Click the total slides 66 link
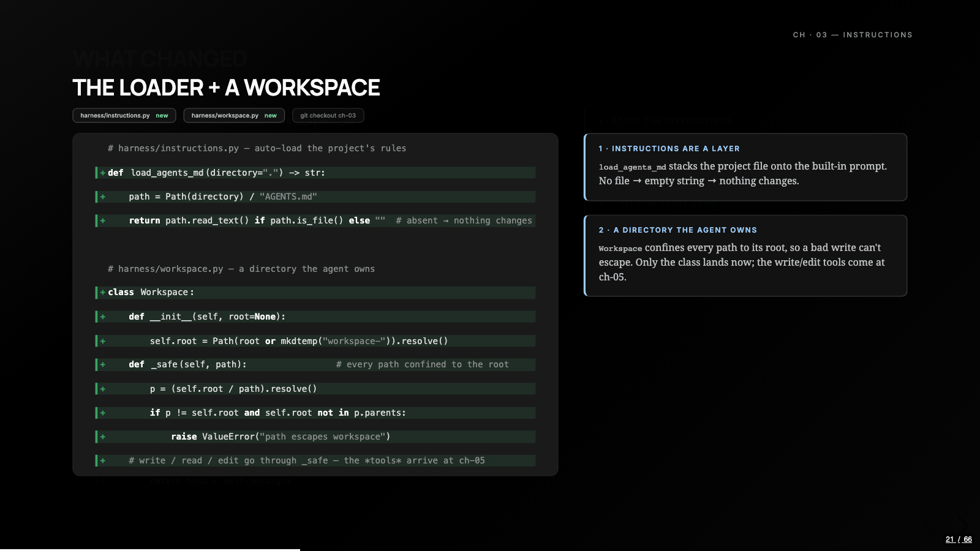 968,539
